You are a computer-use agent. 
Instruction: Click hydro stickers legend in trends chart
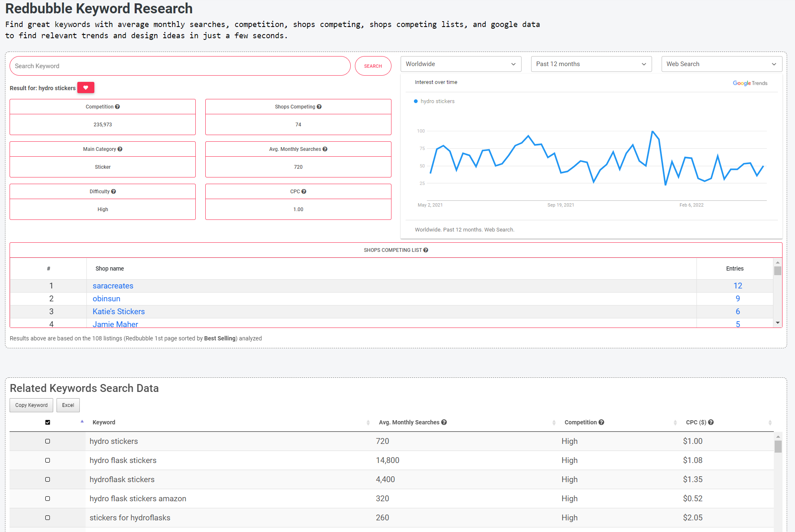pos(434,101)
